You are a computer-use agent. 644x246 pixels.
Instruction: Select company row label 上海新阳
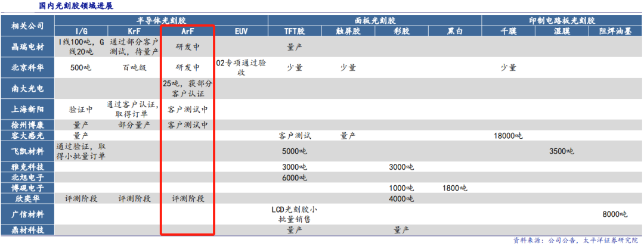click(x=27, y=109)
